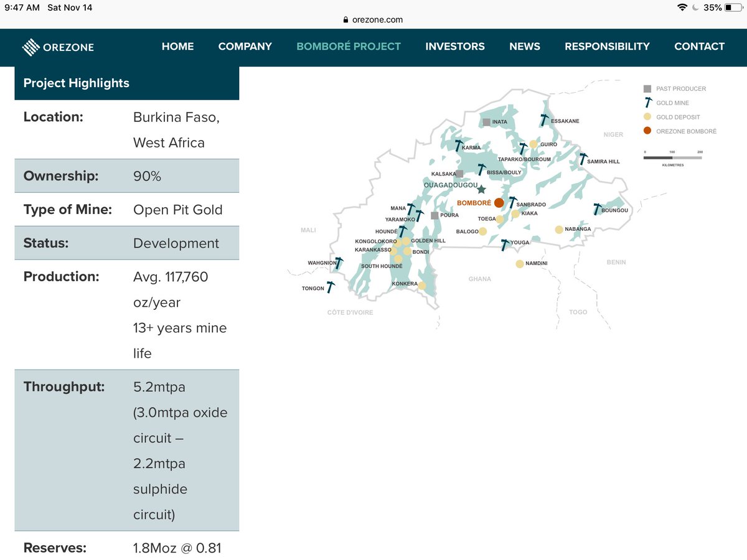Click the 'Avg. 117,760 oz/year' production value
Screen dimensions: 747x560
click(171, 289)
